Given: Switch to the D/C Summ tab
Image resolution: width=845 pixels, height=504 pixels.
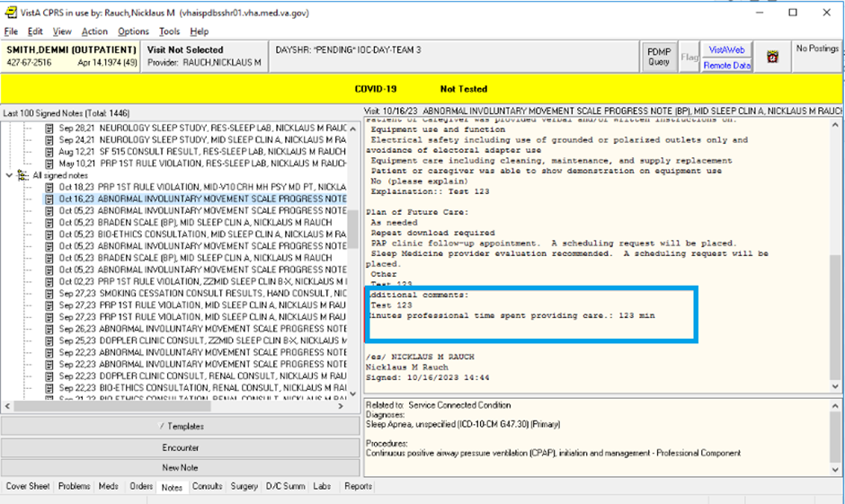Looking at the screenshot, I should tap(285, 486).
